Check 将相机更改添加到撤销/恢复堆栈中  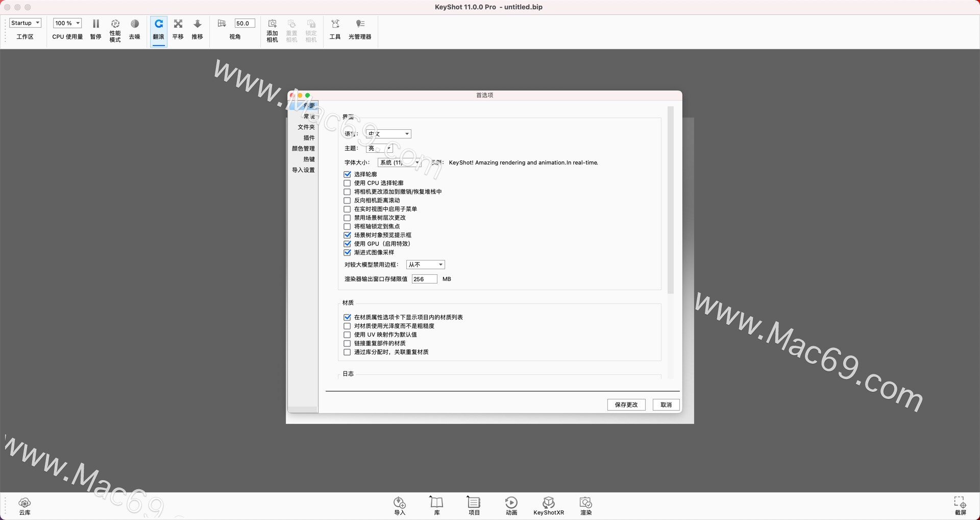(348, 192)
